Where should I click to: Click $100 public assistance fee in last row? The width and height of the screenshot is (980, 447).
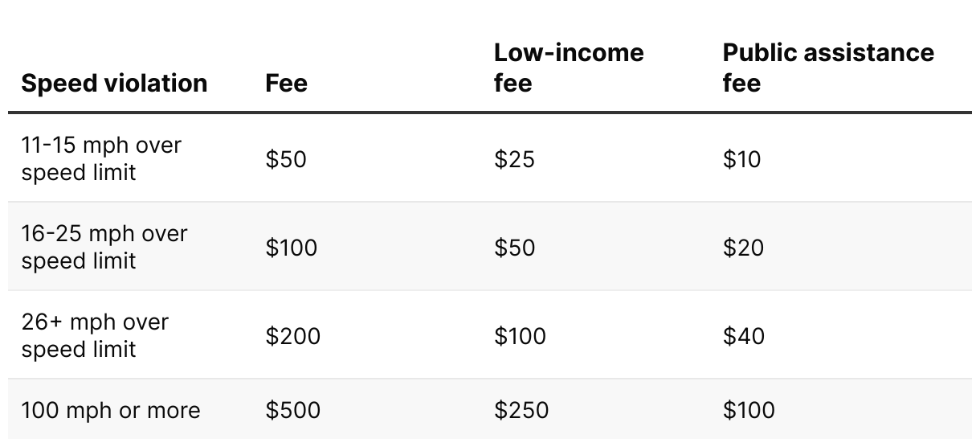[x=749, y=410]
